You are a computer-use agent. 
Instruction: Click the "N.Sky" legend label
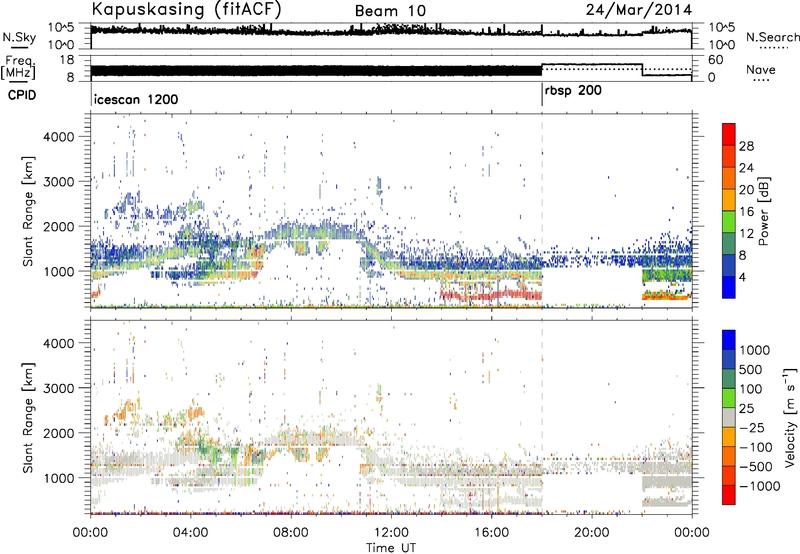click(19, 37)
